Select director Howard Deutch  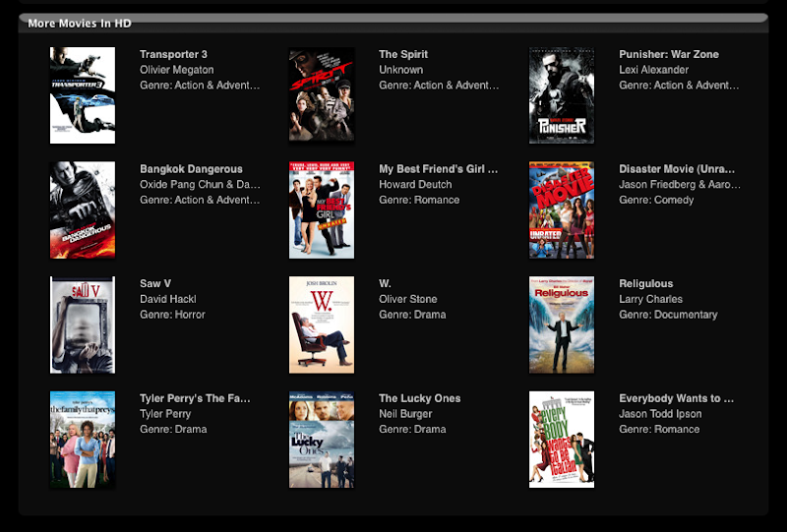pyautogui.click(x=415, y=185)
